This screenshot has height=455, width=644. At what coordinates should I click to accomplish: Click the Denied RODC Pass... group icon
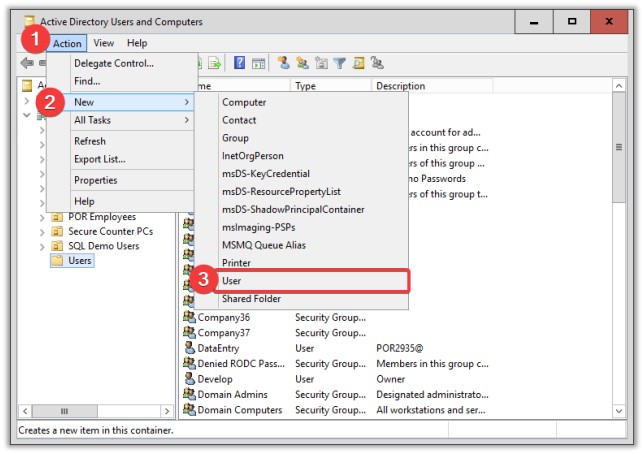tap(189, 363)
